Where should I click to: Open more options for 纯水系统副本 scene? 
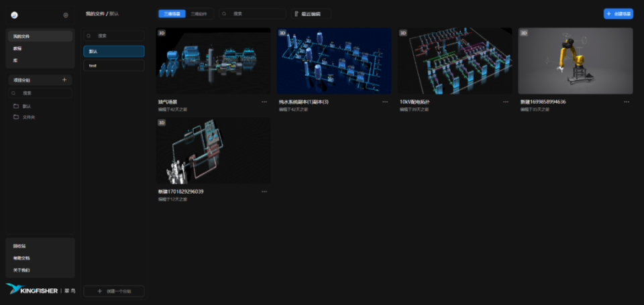click(x=385, y=102)
